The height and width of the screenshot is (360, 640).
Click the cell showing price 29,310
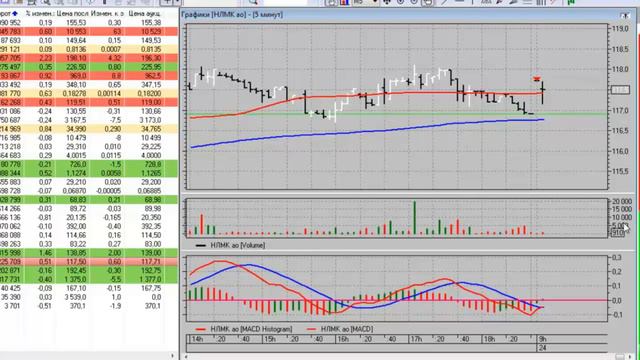pos(76,147)
